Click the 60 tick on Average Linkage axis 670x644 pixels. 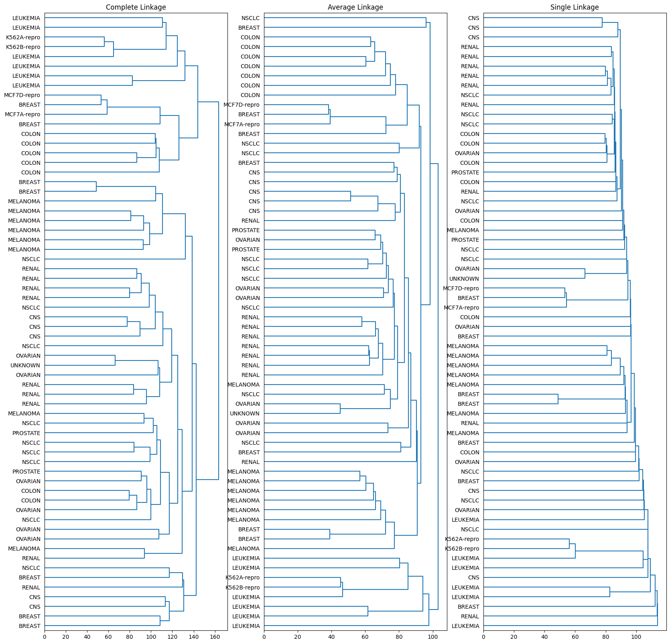click(365, 636)
